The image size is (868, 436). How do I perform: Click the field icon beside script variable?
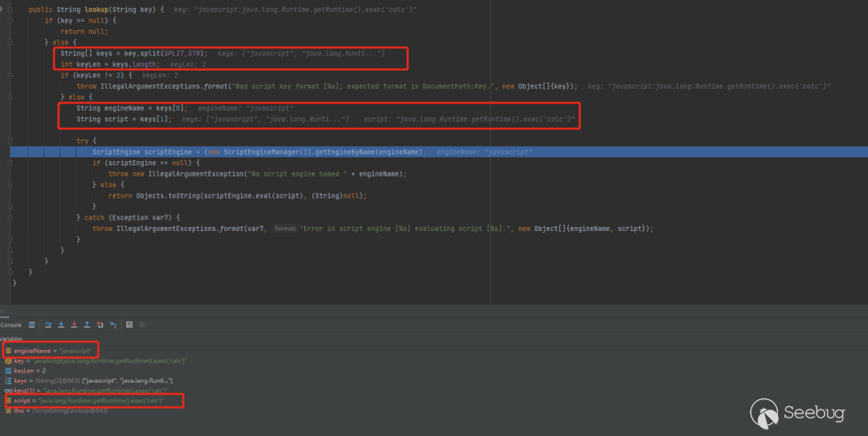(x=8, y=401)
